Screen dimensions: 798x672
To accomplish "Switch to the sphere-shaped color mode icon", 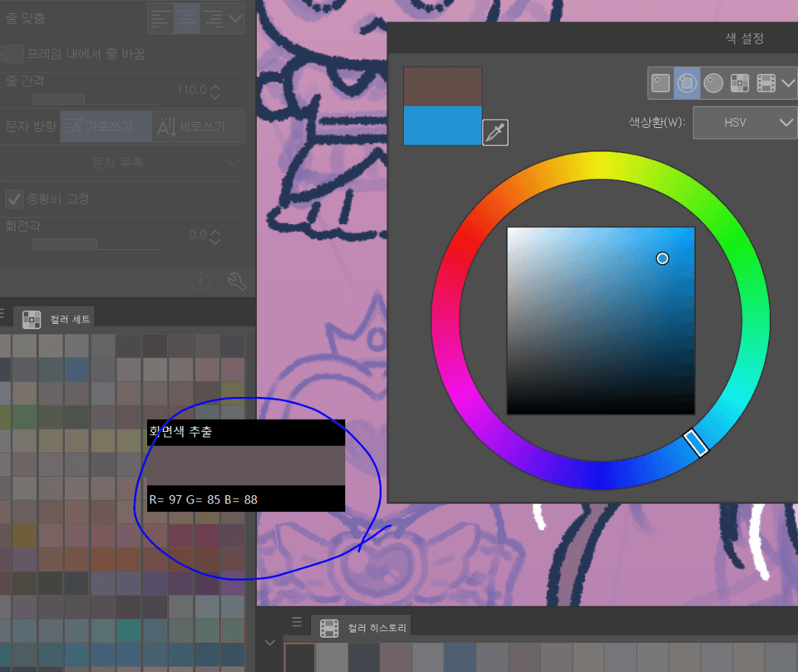I will tap(713, 83).
